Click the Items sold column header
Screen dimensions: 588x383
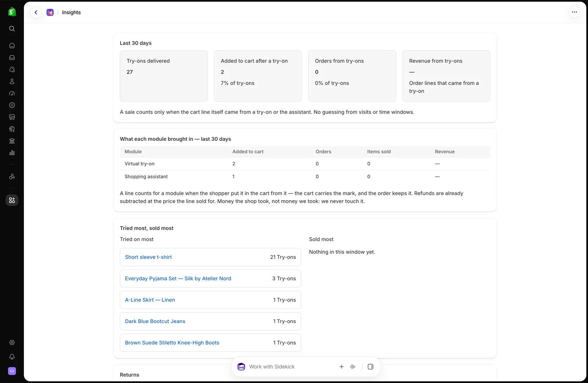(x=379, y=152)
